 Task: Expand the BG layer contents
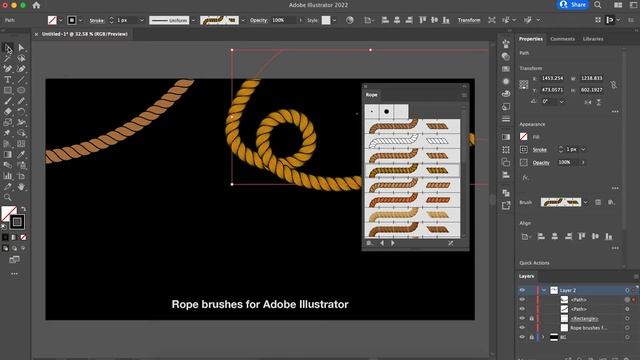[543, 337]
